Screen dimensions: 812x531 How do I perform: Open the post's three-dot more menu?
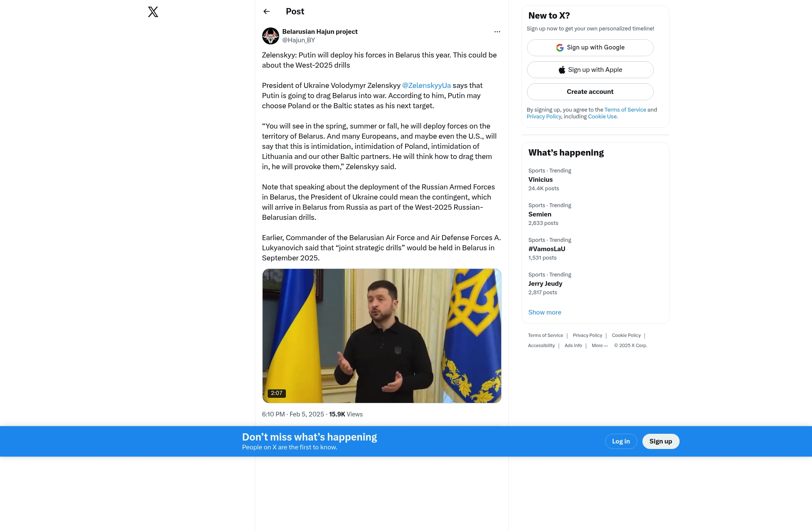coord(497,32)
